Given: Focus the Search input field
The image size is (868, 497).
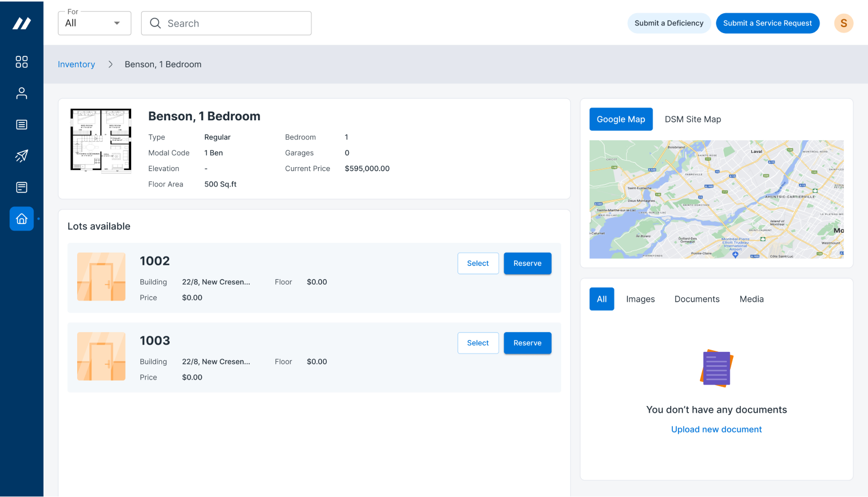Looking at the screenshot, I should pos(226,23).
